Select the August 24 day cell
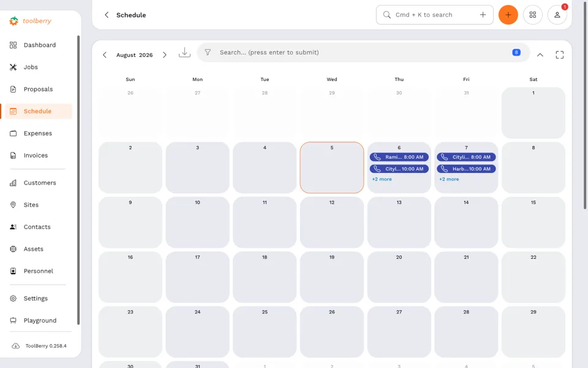Image resolution: width=588 pixels, height=368 pixels. pos(198,332)
